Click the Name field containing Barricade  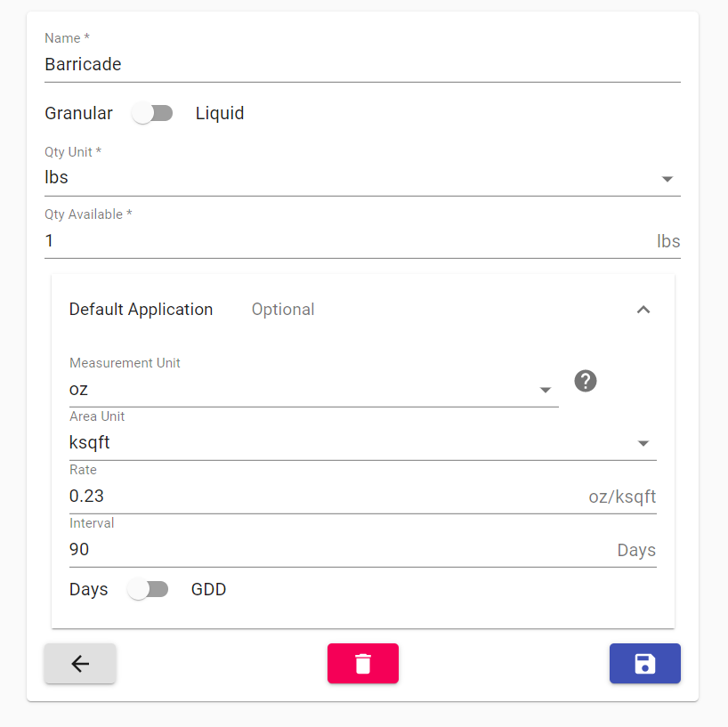362,65
